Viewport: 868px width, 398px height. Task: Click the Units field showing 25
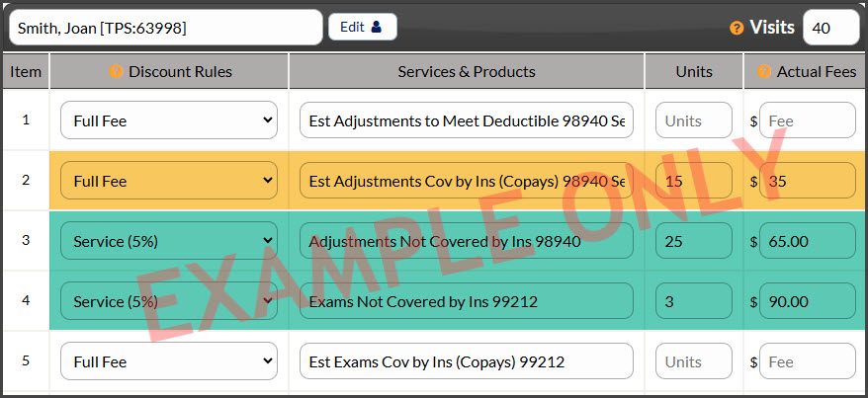click(x=694, y=240)
